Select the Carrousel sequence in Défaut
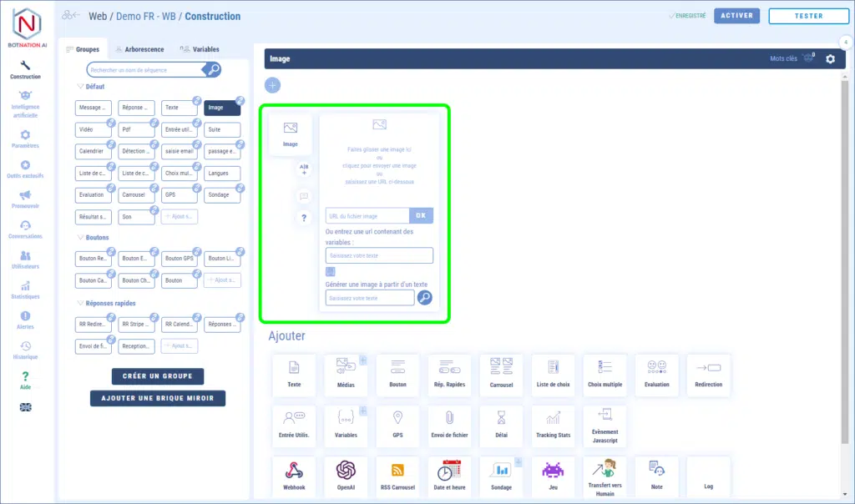Image resolution: width=855 pixels, height=504 pixels. [x=136, y=194]
